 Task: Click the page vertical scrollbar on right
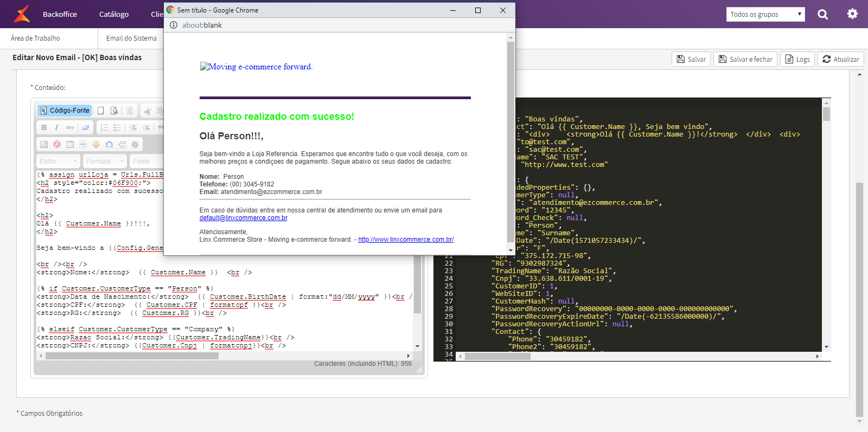[x=859, y=300]
